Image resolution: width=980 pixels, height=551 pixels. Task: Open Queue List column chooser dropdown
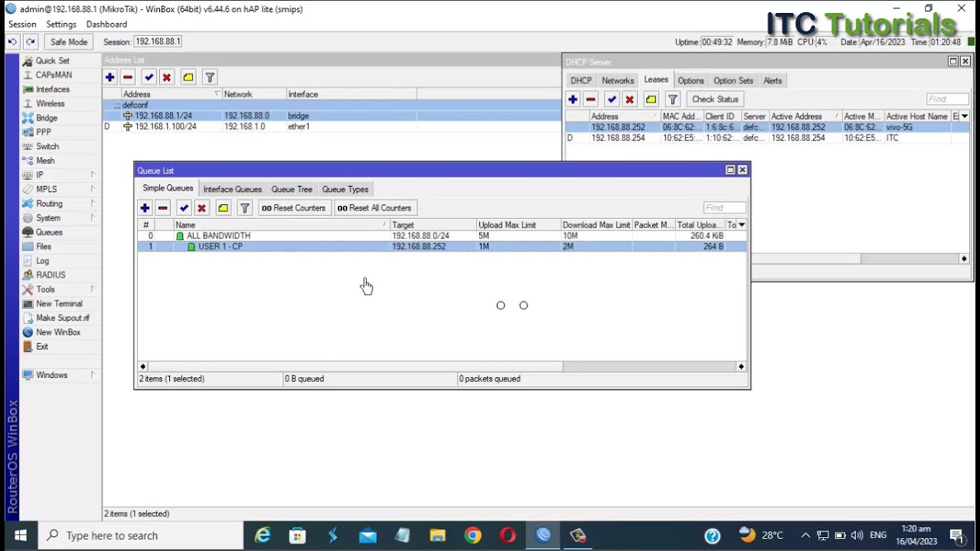click(742, 225)
